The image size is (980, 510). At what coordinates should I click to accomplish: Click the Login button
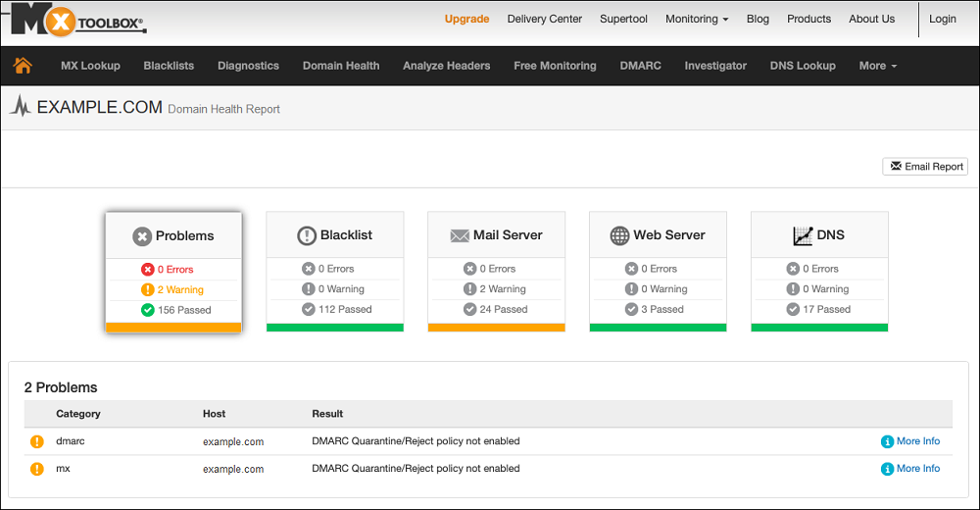click(x=942, y=19)
